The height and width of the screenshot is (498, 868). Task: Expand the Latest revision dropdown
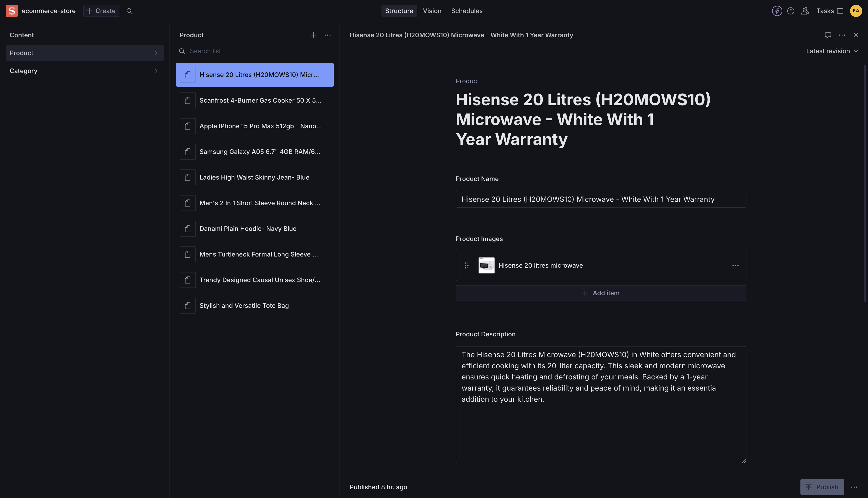coord(832,51)
